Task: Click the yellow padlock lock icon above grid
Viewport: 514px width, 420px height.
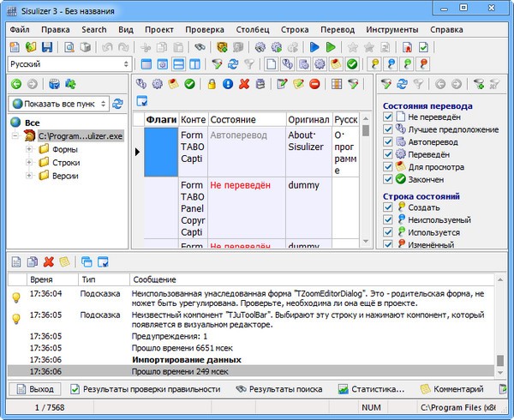Action: pyautogui.click(x=211, y=83)
